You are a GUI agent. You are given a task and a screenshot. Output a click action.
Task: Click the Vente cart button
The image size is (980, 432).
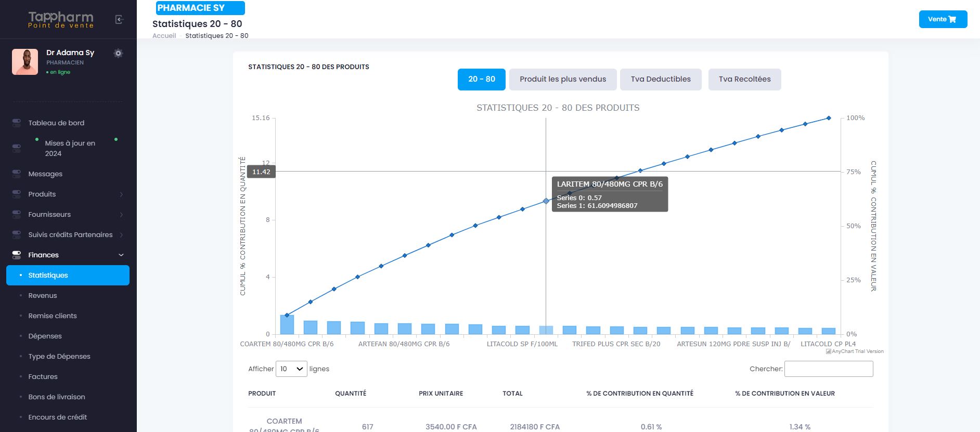pyautogui.click(x=943, y=19)
